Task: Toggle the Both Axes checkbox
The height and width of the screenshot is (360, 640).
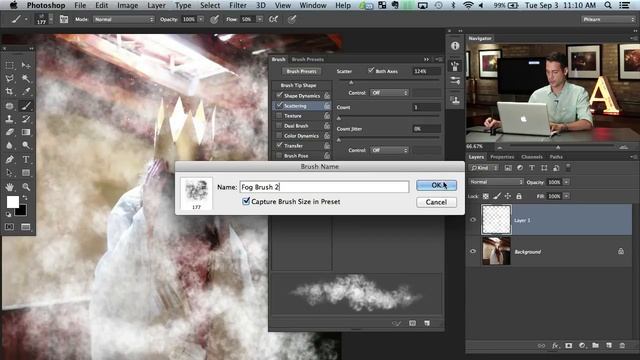Action: coord(371,71)
